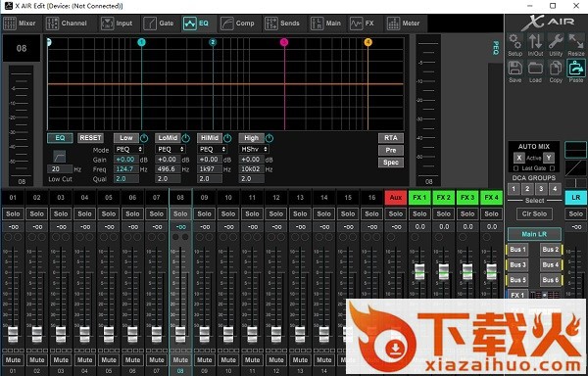The height and width of the screenshot is (376, 588).
Task: Click the Copy documents icon
Action: pyautogui.click(x=556, y=69)
